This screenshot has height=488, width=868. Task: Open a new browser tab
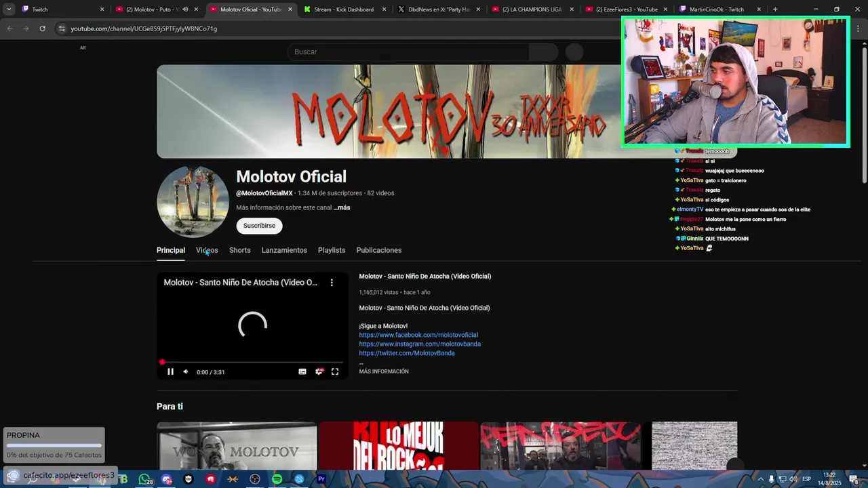(x=775, y=9)
